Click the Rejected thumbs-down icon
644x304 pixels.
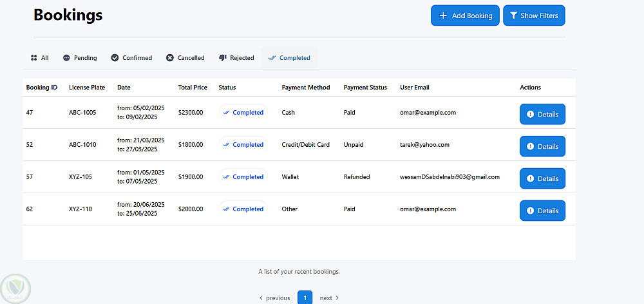pos(223,58)
